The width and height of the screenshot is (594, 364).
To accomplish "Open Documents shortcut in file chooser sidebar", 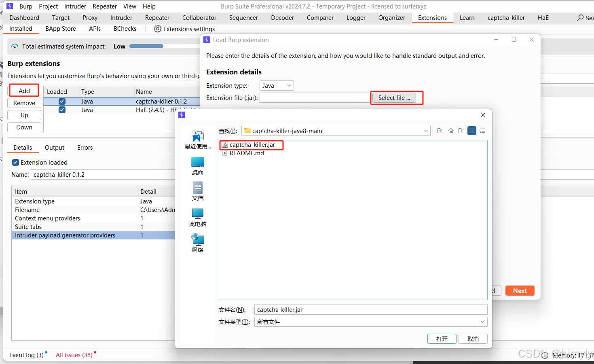I will click(198, 192).
